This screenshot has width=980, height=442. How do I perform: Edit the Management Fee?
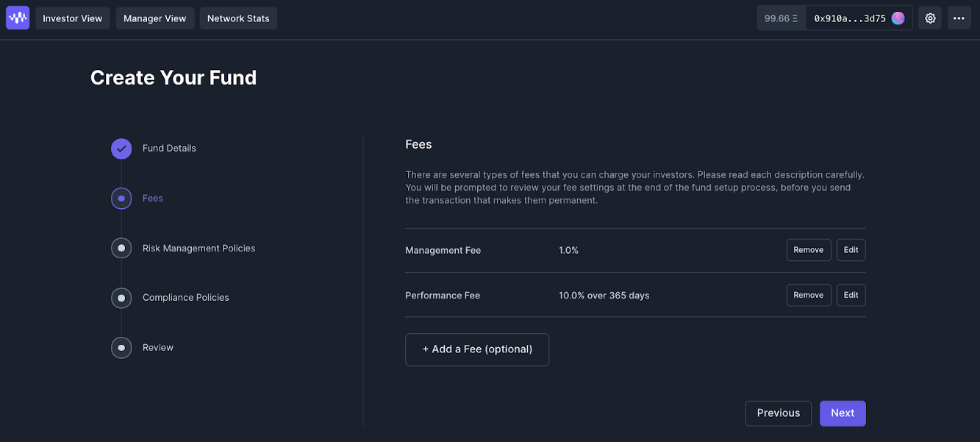coord(851,250)
